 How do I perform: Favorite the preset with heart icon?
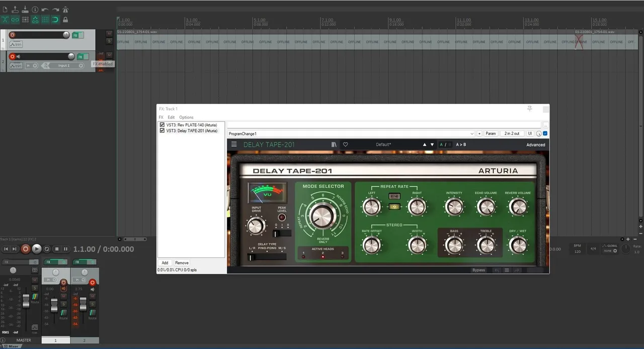point(346,145)
